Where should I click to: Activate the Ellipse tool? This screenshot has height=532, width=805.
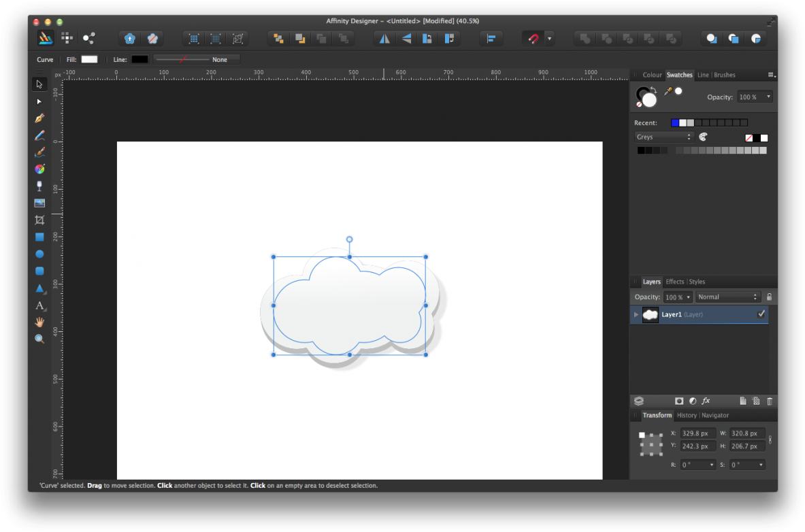coord(39,254)
